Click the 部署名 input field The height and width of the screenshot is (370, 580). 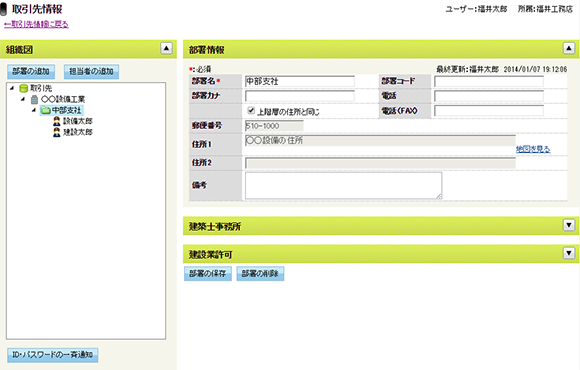(300, 81)
